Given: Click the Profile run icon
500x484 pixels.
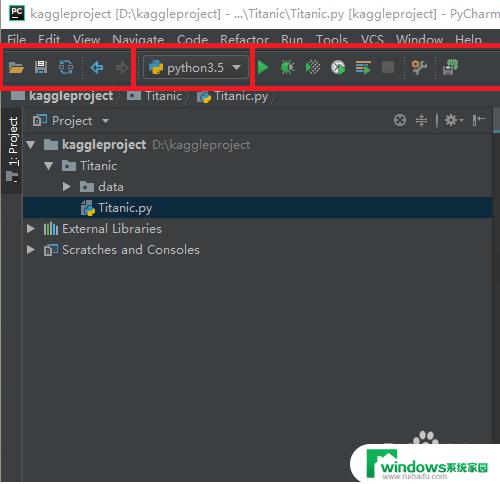Looking at the screenshot, I should tap(338, 68).
